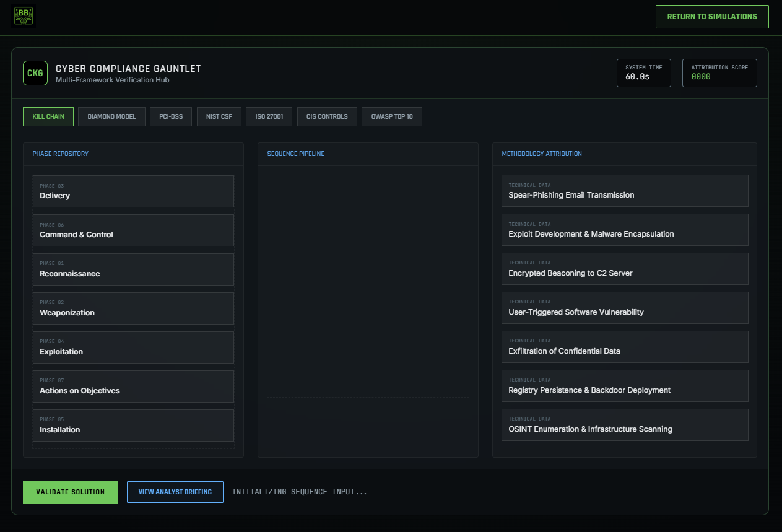Image resolution: width=782 pixels, height=532 pixels.
Task: Switch to NIST CSF tab
Action: coord(219,116)
